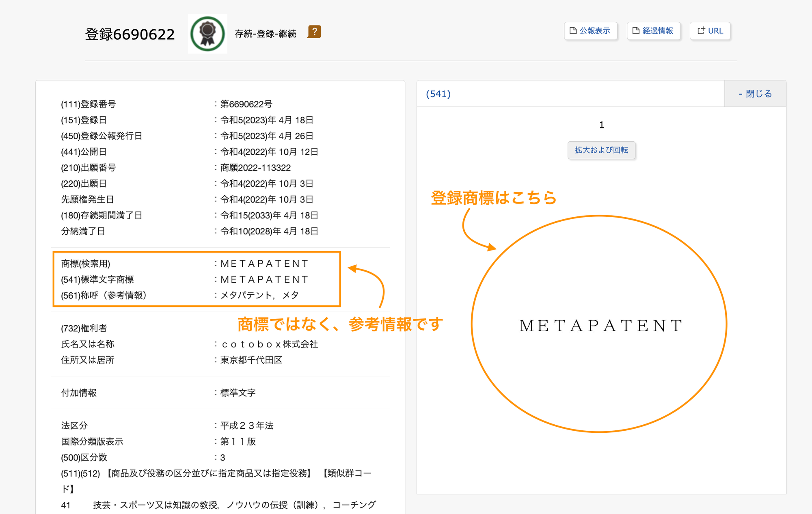Click the 付加情報 value 標準文字

tap(238, 393)
